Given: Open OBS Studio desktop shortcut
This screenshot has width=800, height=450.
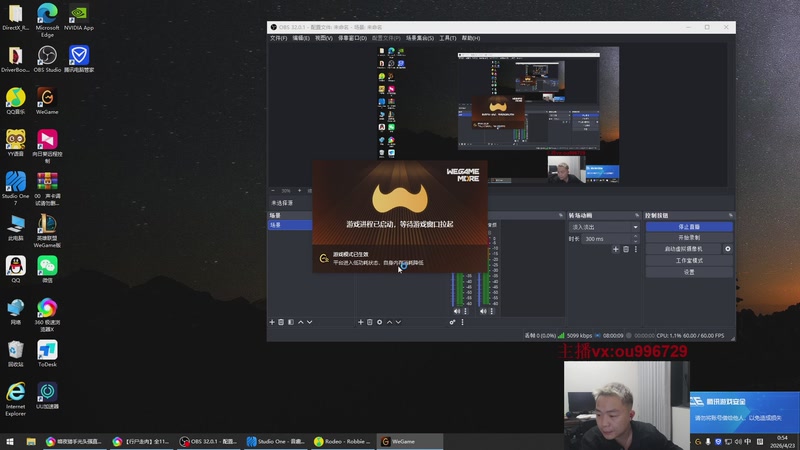Looking at the screenshot, I should pyautogui.click(x=47, y=59).
